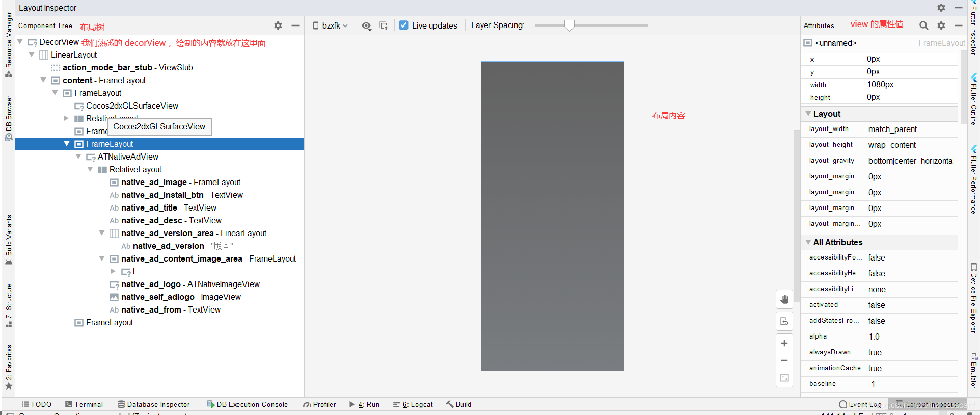The width and height of the screenshot is (980, 415).
Task: Collapse the ATNativeAdView node
Action: coord(78,157)
